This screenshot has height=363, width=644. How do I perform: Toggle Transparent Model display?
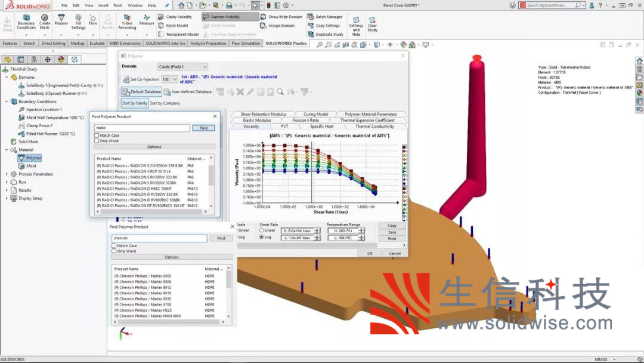click(178, 34)
